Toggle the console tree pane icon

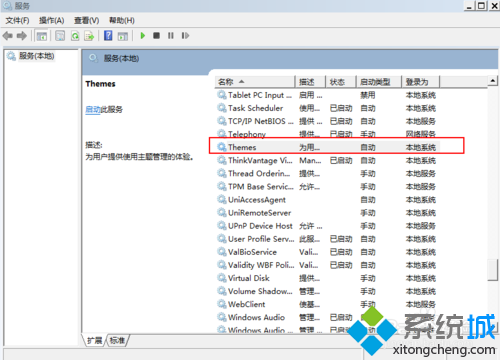tap(42, 36)
